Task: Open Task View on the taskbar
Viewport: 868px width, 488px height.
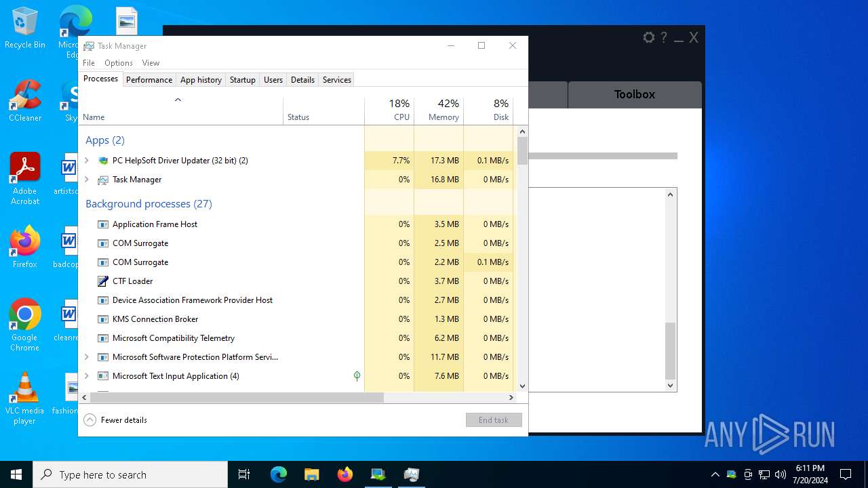Action: click(244, 474)
